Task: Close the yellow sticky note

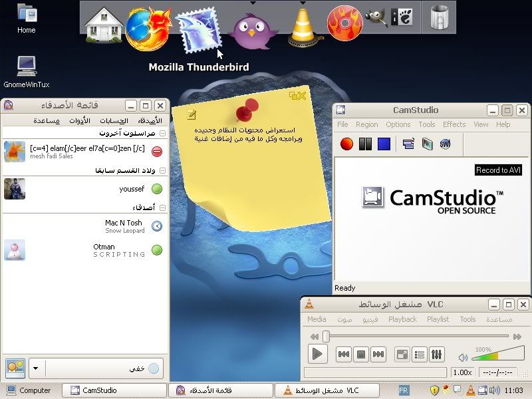Action: pos(302,96)
